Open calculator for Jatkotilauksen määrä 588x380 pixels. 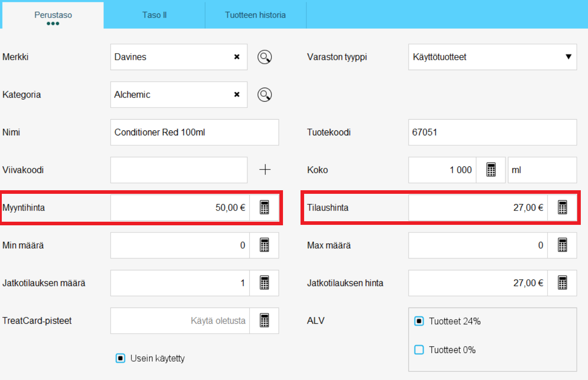(x=265, y=283)
